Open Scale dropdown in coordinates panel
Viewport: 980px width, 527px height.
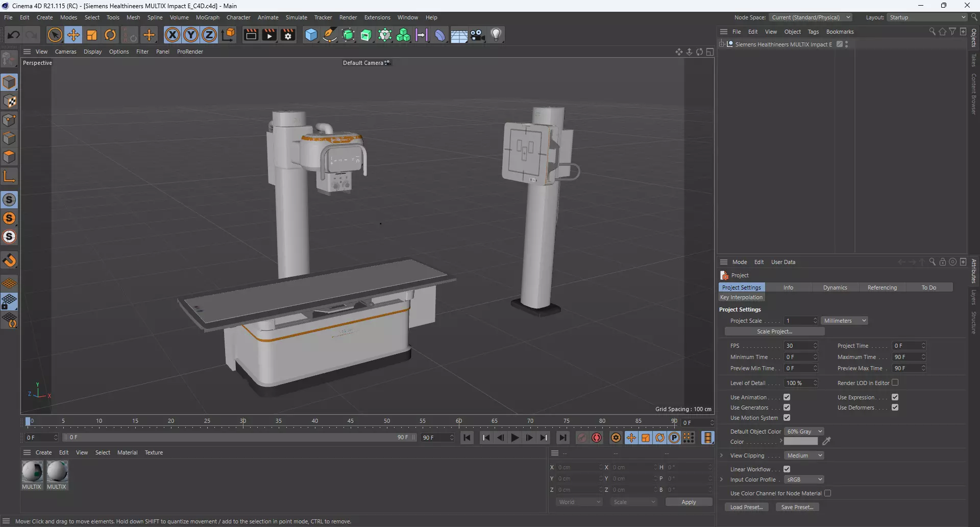click(x=634, y=502)
